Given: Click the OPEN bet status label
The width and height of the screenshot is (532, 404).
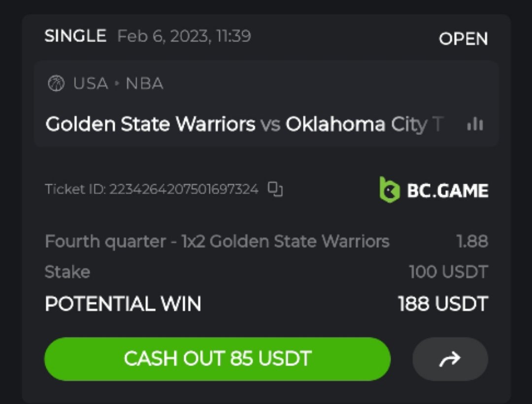Looking at the screenshot, I should coord(463,39).
